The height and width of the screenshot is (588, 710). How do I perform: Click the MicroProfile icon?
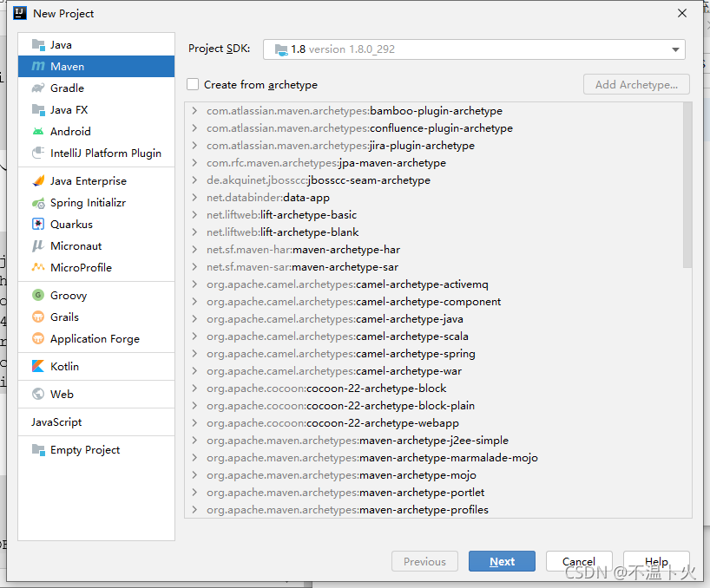tap(38, 267)
